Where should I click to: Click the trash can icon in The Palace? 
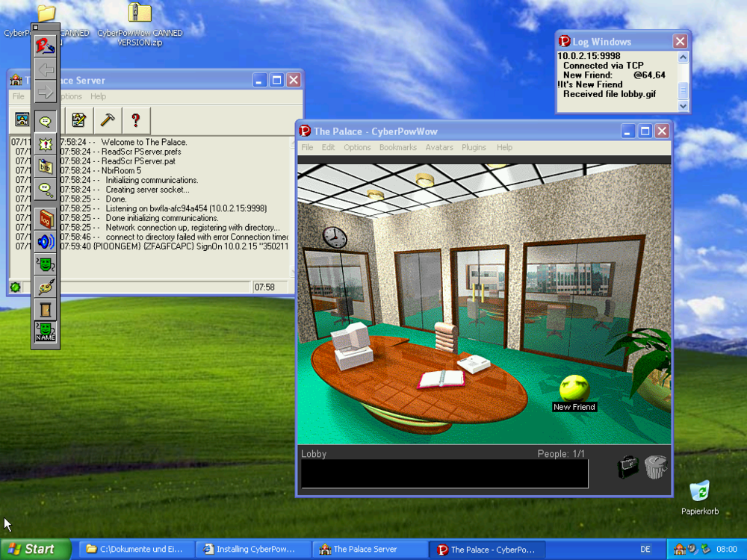coord(656,467)
